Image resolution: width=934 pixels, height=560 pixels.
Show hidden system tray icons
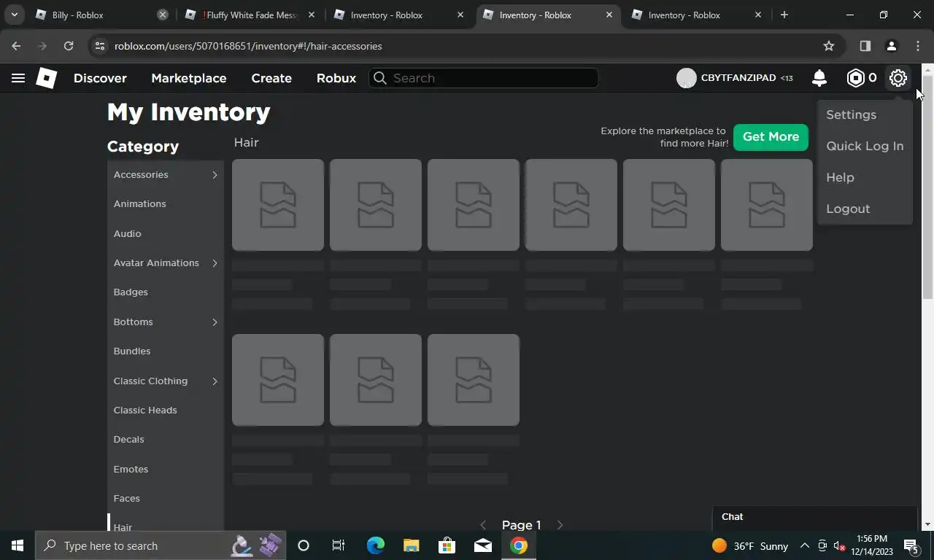805,545
